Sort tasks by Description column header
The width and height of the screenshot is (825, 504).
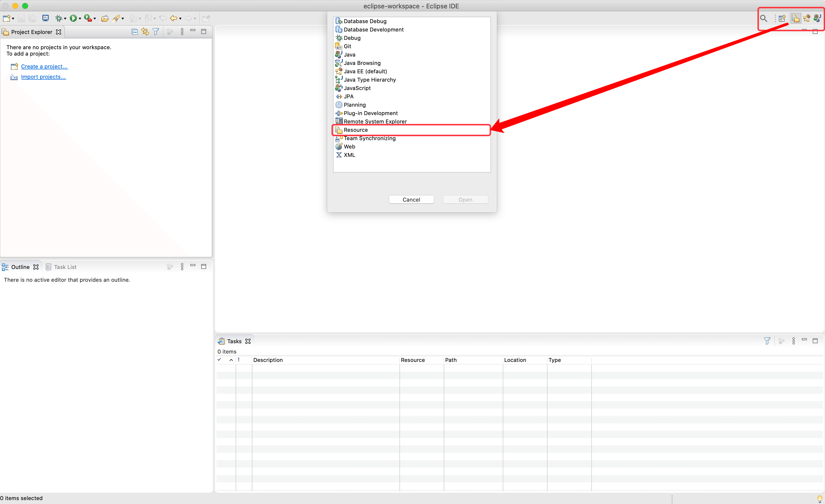tap(325, 360)
